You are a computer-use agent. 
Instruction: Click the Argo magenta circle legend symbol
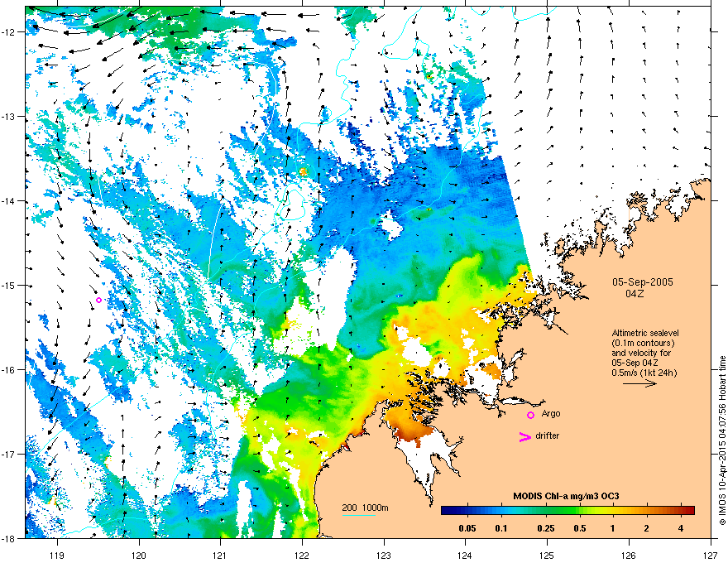[x=530, y=415]
